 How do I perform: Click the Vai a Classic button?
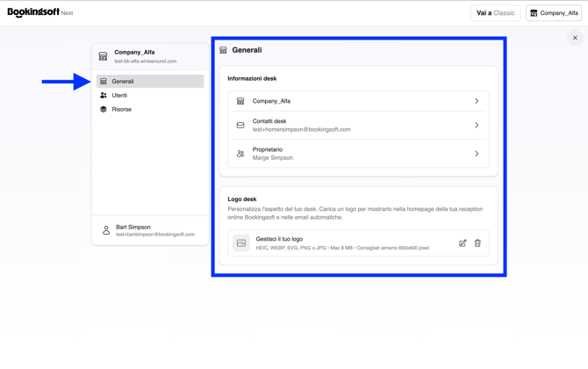pos(495,13)
